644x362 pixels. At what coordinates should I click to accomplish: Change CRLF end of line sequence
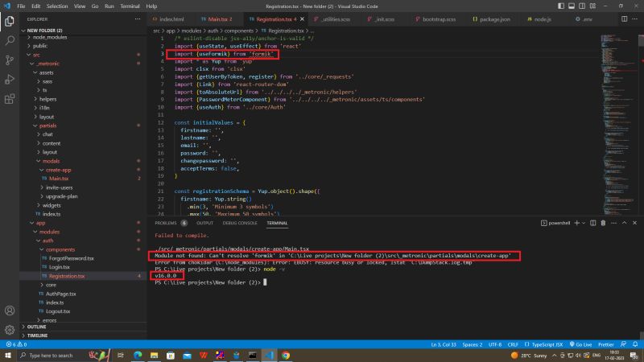(513, 344)
